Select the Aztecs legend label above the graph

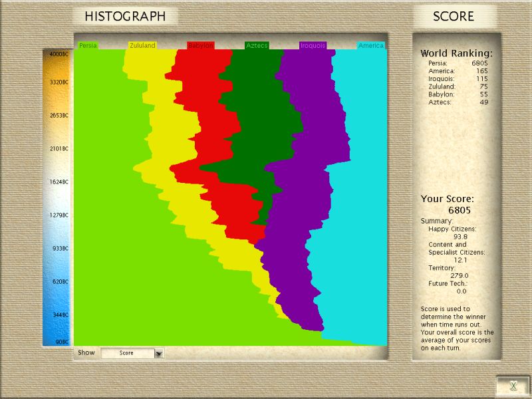[257, 45]
